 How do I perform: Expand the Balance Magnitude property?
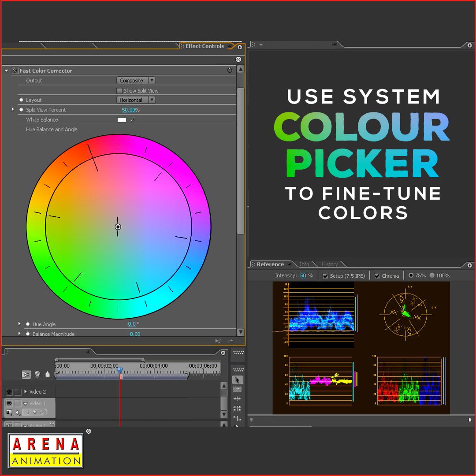[19, 334]
